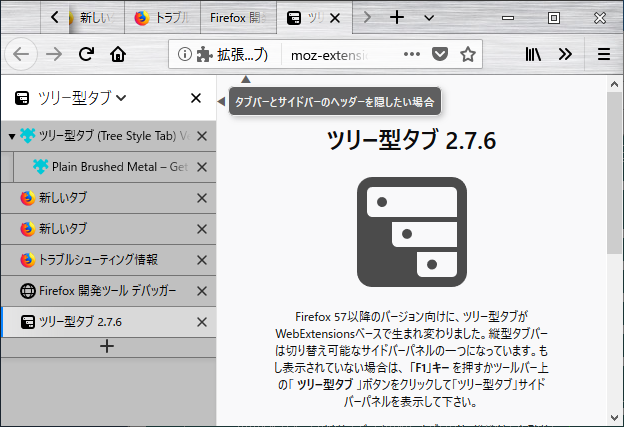Close the トラブルシューティング情報 sidebar tab
The height and width of the screenshot is (427, 624).
tap(202, 260)
